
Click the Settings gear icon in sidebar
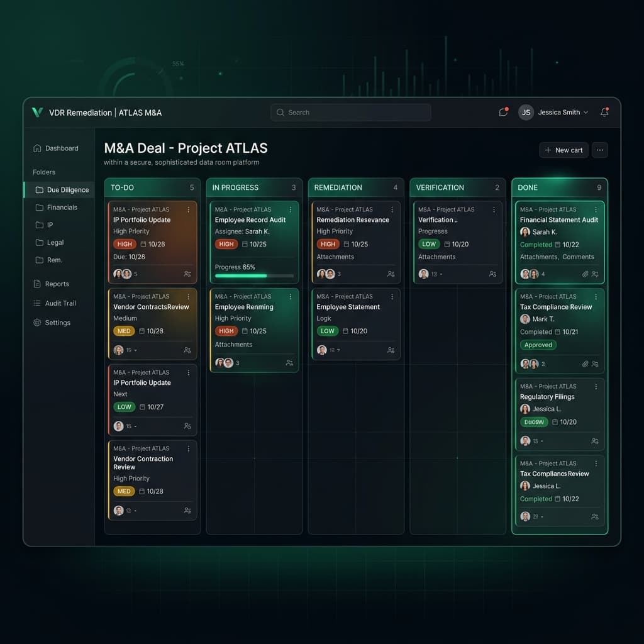pos(38,323)
